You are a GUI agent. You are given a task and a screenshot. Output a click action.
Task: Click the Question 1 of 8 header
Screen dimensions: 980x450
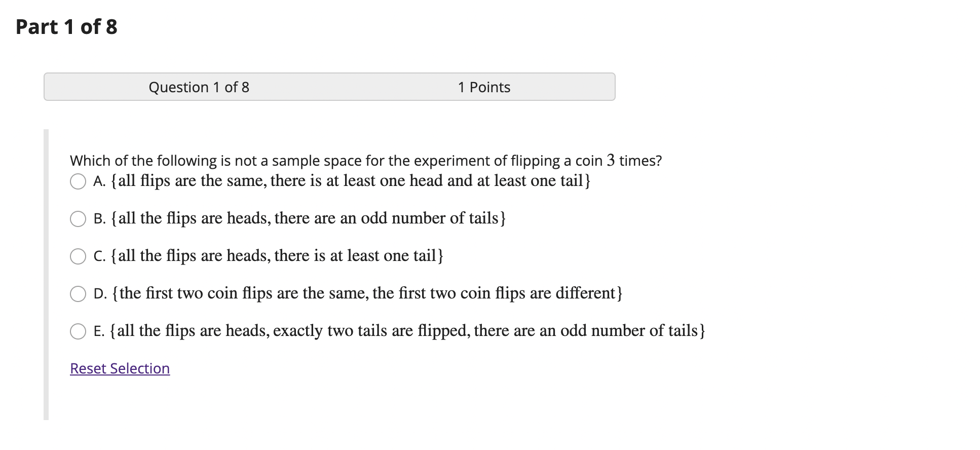[x=198, y=87]
